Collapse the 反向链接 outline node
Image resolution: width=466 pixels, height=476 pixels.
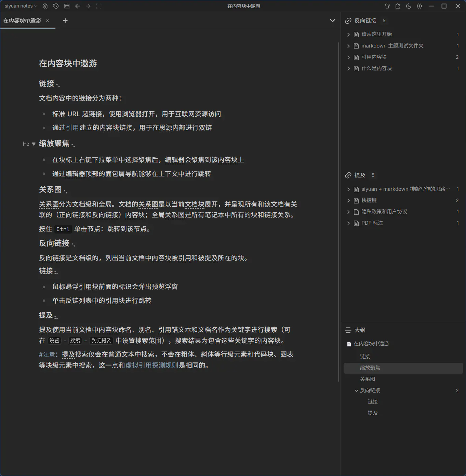tap(357, 391)
